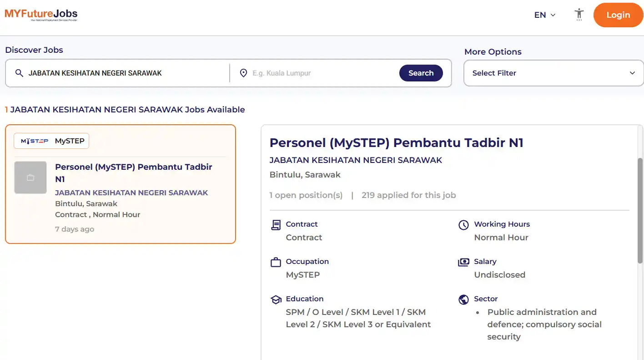Click the Sector globe icon
The height and width of the screenshot is (360, 644).
coord(463,299)
